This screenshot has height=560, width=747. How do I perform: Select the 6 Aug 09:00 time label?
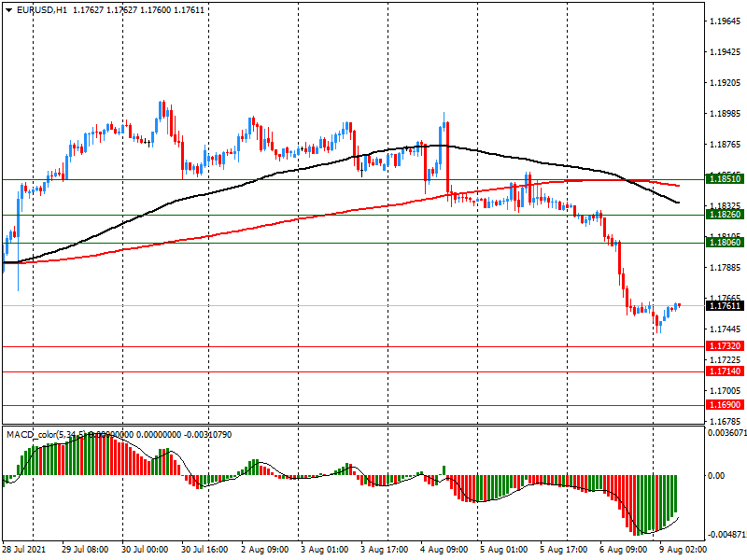pyautogui.click(x=623, y=550)
